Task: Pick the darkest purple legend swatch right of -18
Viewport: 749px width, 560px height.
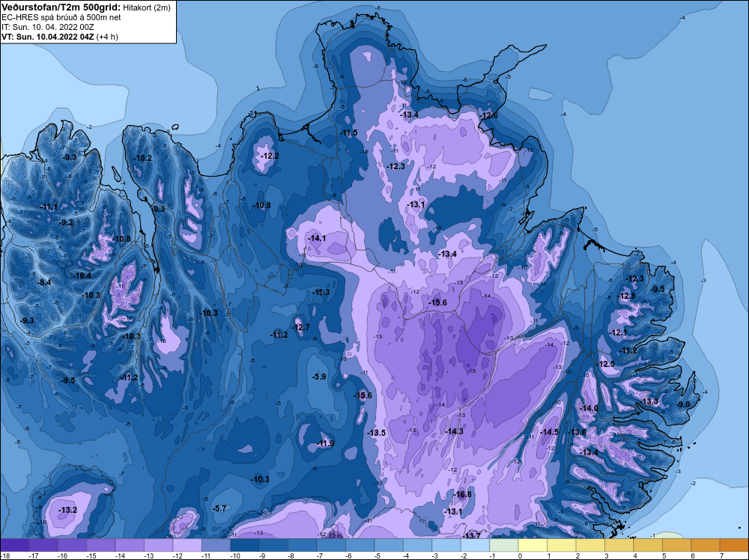Action: 15,545
